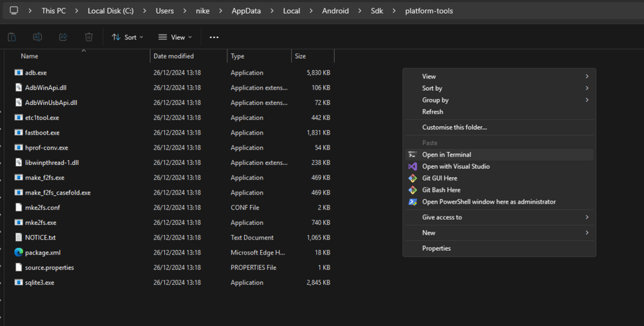Click the adb.exe file icon

coord(19,73)
